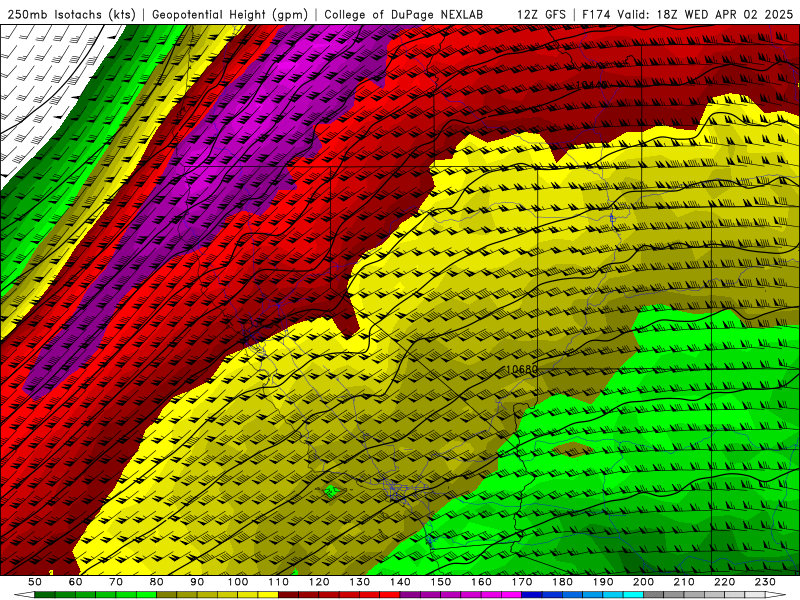Image resolution: width=800 pixels, height=600 pixels.
Task: Select the 180 knot scale label
Action: [x=562, y=582]
